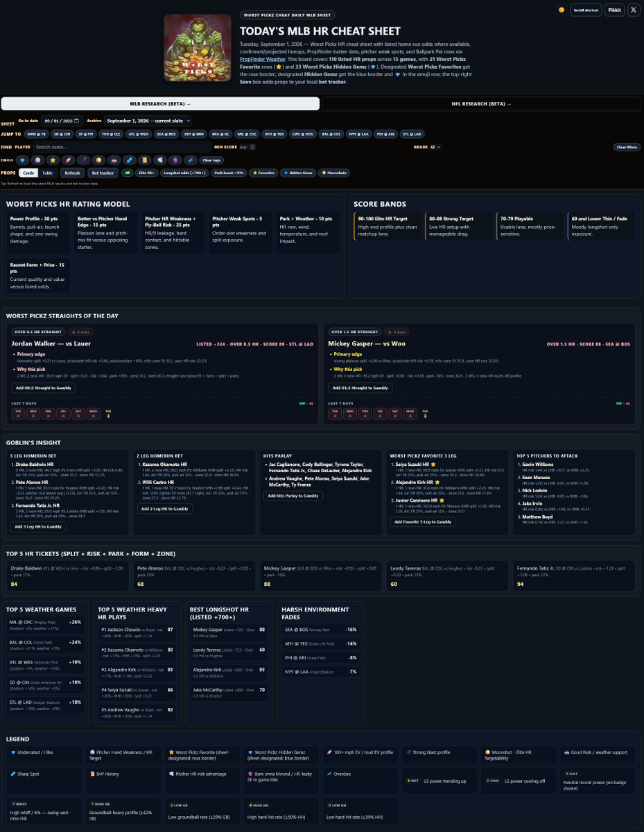
Task: Filter by star Favorite emoji tag
Action: pyautogui.click(x=53, y=159)
